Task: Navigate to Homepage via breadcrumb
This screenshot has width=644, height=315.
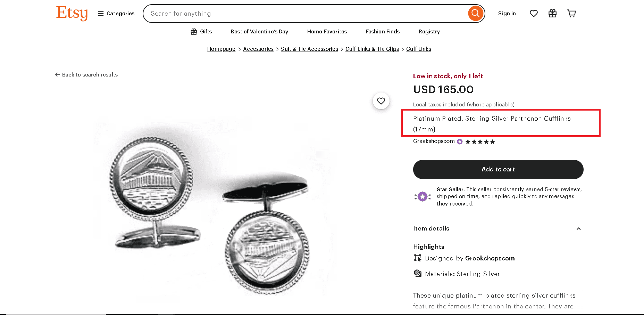Action: click(x=221, y=49)
